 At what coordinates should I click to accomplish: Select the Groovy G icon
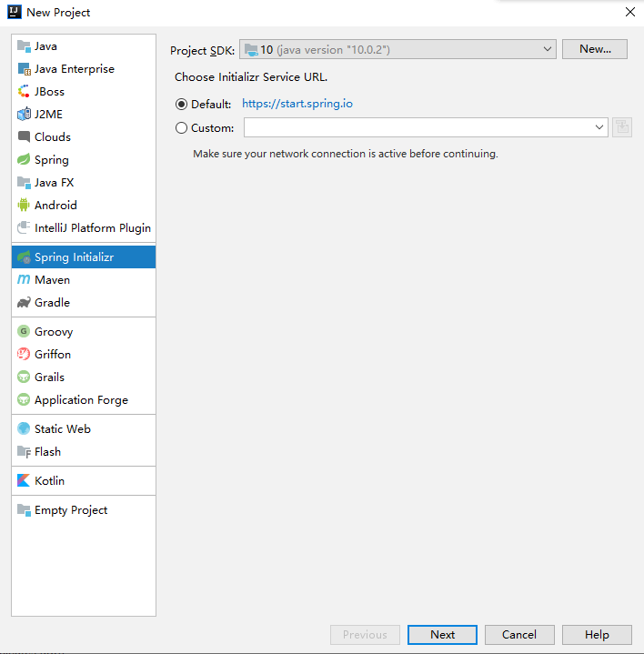[x=24, y=331]
